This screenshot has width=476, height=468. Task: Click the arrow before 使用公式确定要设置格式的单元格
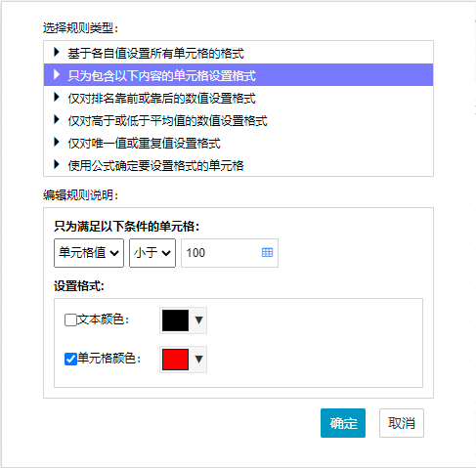(x=57, y=164)
